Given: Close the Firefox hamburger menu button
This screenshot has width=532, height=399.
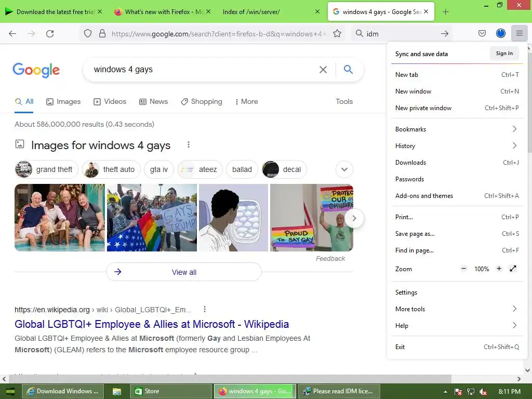Looking at the screenshot, I should (x=520, y=33).
